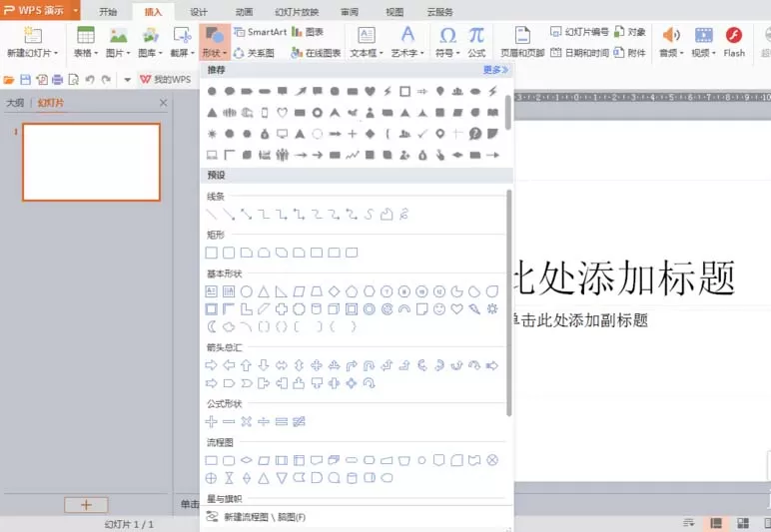Expand the 音频 audio dropdown
This screenshot has width=771, height=532.
click(671, 42)
